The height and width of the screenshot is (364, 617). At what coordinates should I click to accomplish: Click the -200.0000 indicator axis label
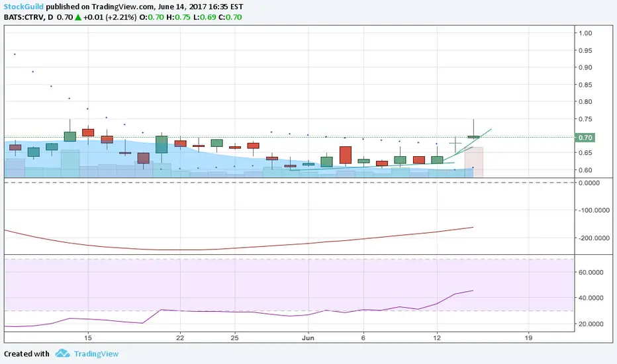[x=594, y=238]
